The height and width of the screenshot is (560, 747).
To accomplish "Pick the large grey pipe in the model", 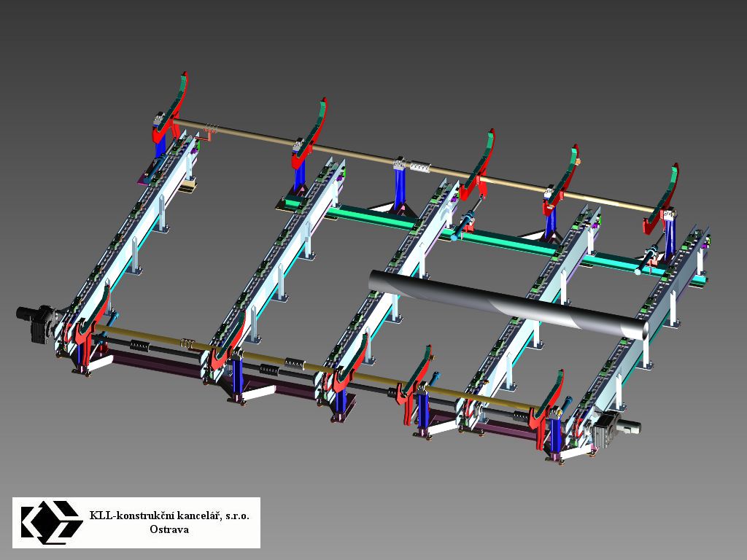I will pyautogui.click(x=508, y=304).
